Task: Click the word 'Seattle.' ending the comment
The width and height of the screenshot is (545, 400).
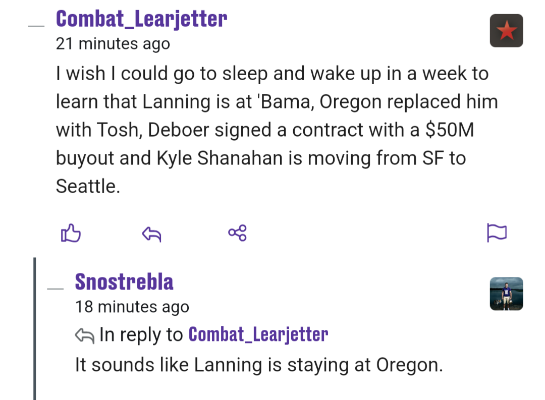Action: (88, 186)
